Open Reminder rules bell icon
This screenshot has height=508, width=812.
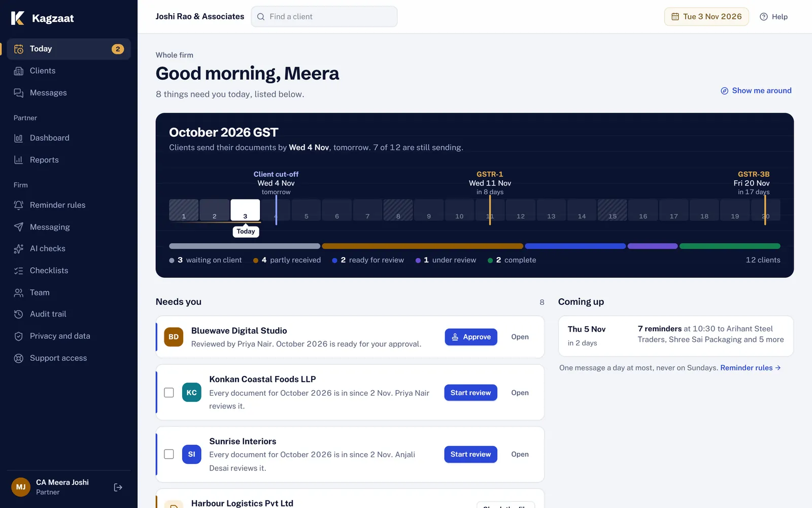coord(19,205)
